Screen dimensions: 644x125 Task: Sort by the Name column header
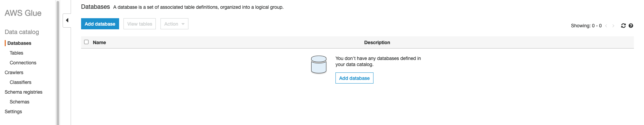(99, 42)
